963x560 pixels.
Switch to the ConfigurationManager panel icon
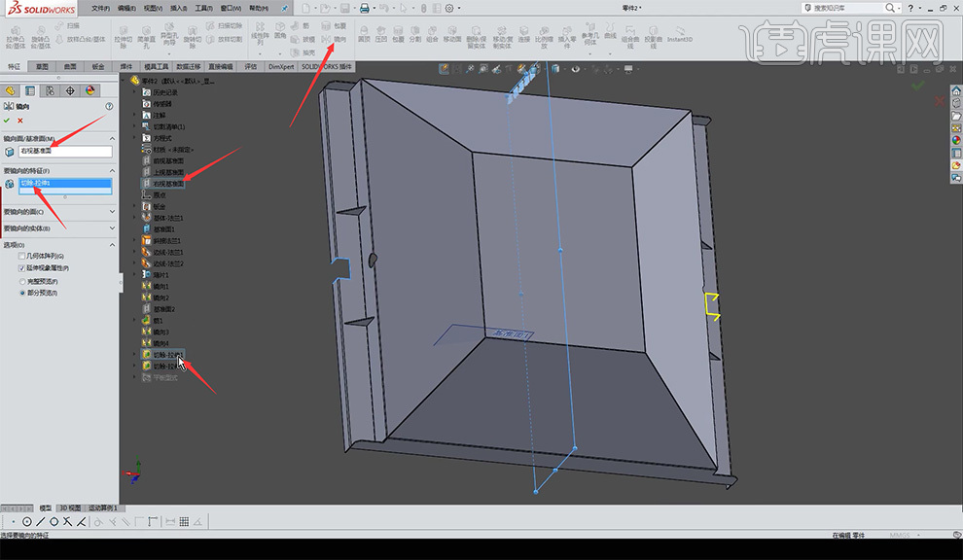(50, 90)
